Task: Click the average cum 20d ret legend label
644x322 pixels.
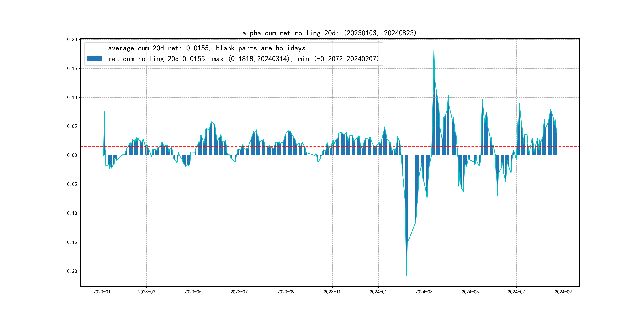Action: point(207,48)
